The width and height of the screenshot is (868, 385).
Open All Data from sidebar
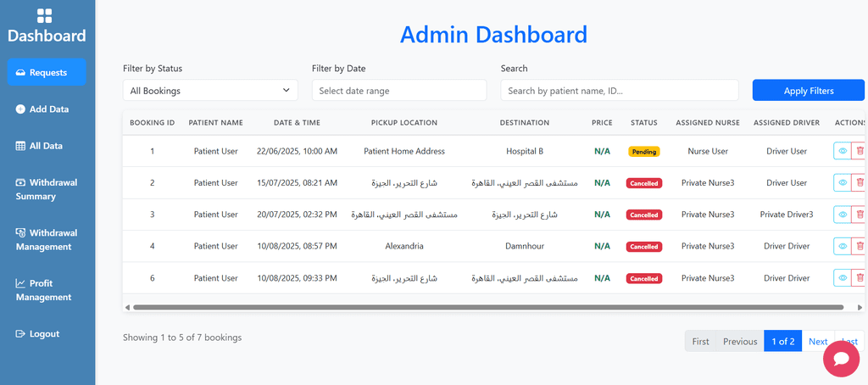pos(47,146)
